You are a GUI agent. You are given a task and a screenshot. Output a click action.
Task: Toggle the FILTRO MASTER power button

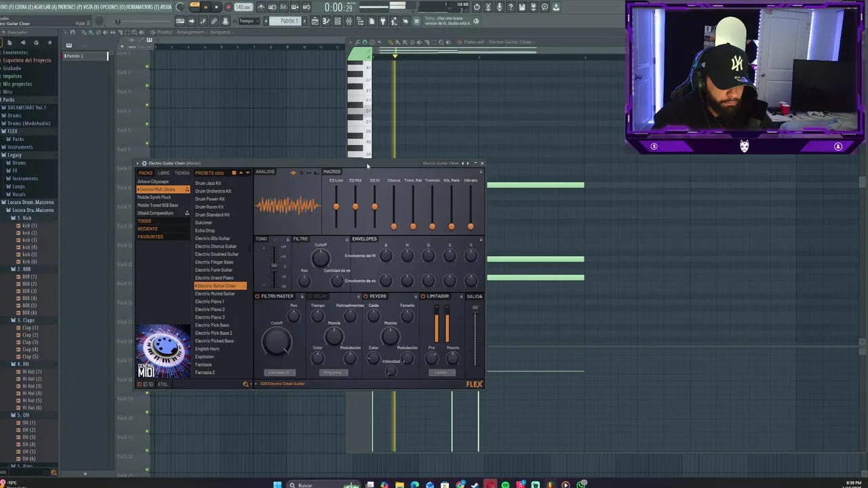coord(257,296)
